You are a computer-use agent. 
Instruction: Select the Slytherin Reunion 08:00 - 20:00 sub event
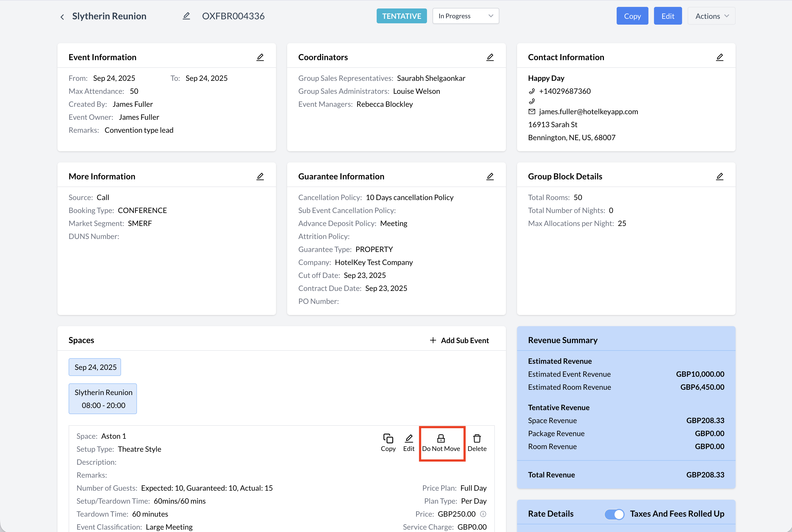click(x=103, y=399)
